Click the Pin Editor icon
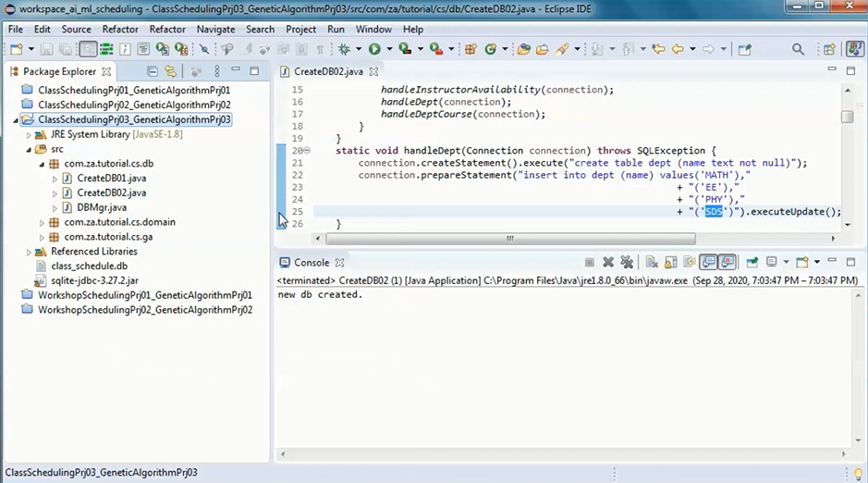Screen dimensions: 868x483 point(744,49)
